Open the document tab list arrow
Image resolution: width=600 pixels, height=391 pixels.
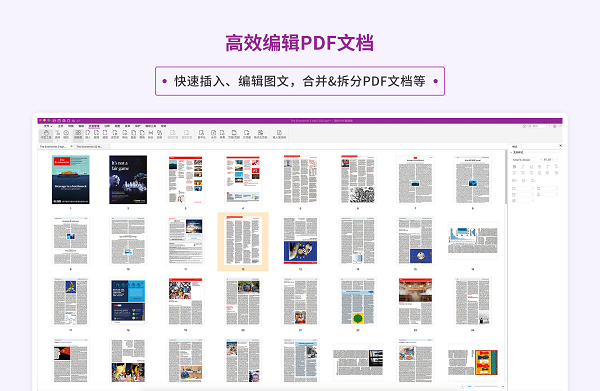click(x=72, y=147)
